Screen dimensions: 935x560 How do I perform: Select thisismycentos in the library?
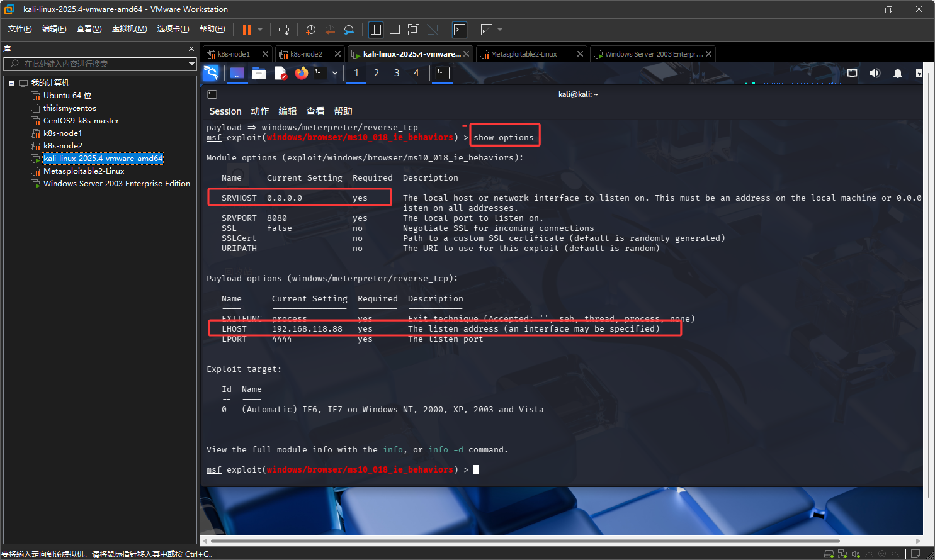[69, 108]
